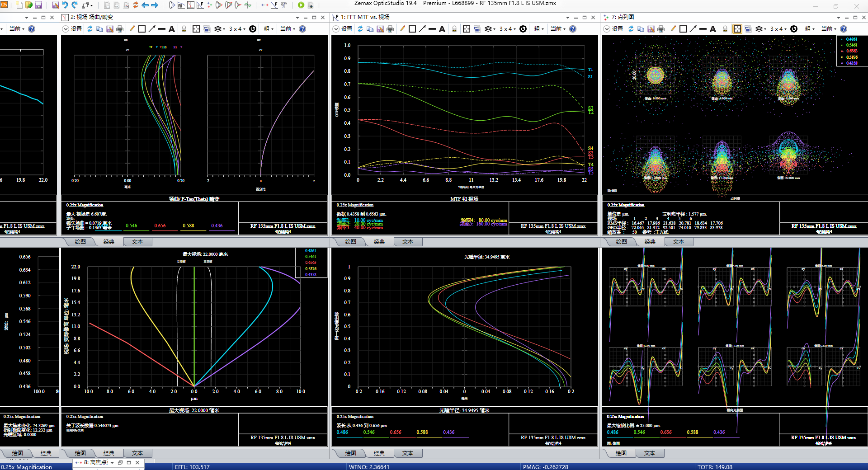This screenshot has height=470, width=868.
Task: Open configuration dropdown in field curvature window
Action: tap(288, 29)
